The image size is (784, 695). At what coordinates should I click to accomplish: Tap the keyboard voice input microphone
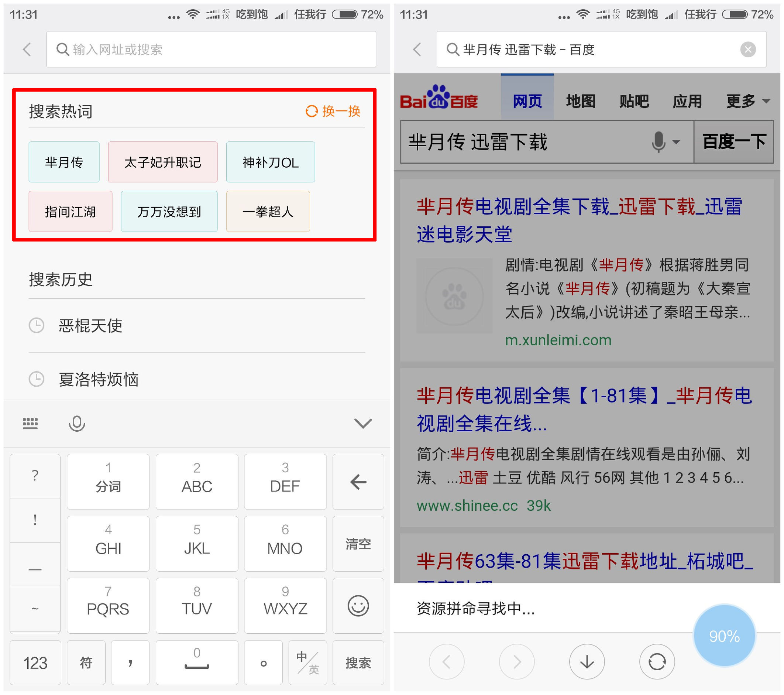click(77, 423)
